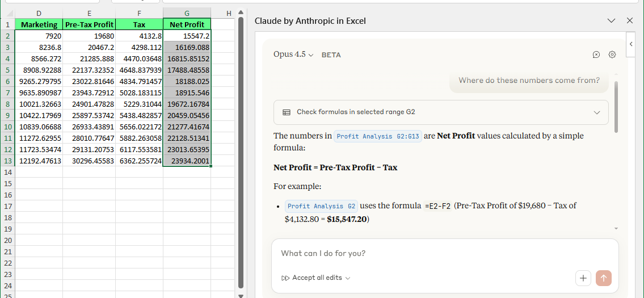Click the fast-forward icon beside Accept all edits
The height and width of the screenshot is (298, 644).
[285, 278]
